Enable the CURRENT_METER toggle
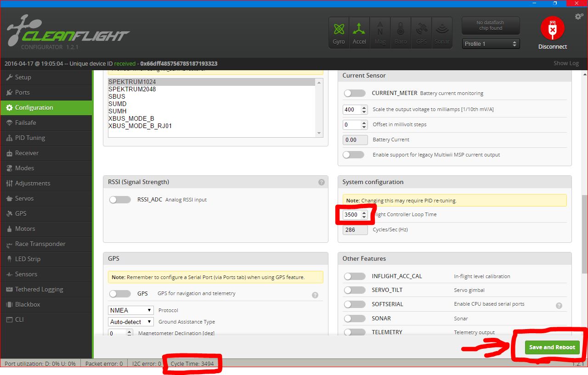 tap(354, 93)
